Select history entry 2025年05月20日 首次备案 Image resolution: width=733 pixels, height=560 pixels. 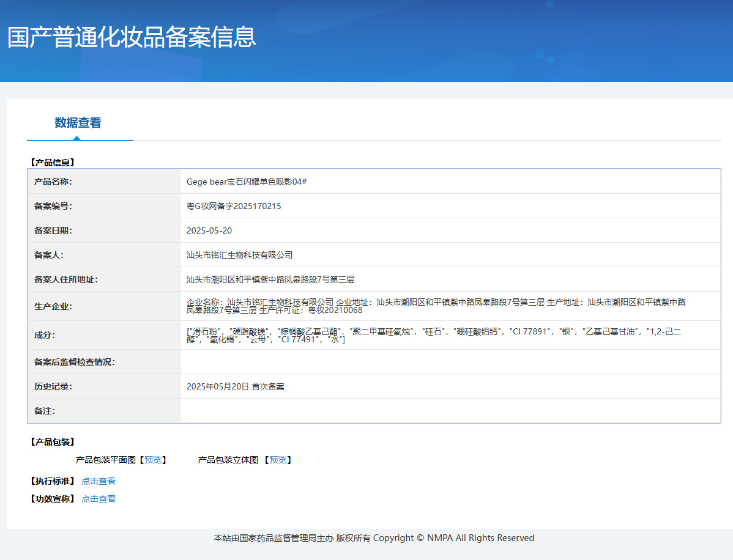point(235,386)
